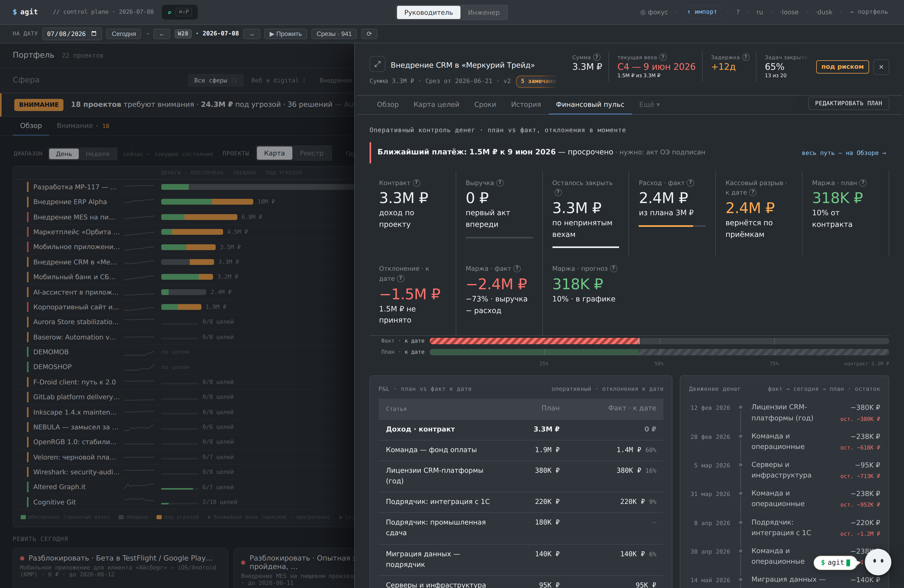The height and width of the screenshot is (588, 904).
Task: Toggle фокус mode
Action: click(654, 12)
